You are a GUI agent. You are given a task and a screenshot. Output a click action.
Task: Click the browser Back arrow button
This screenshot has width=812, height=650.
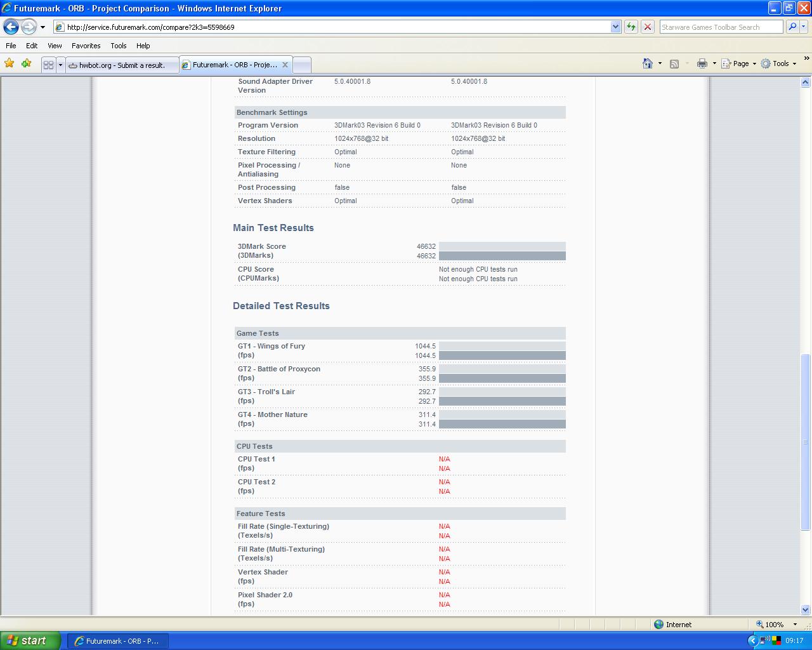(11, 27)
